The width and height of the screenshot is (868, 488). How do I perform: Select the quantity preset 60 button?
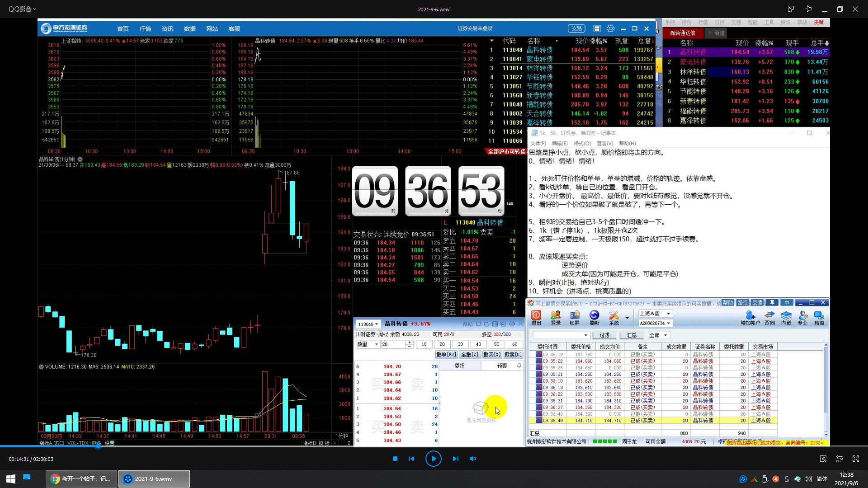[x=514, y=344]
